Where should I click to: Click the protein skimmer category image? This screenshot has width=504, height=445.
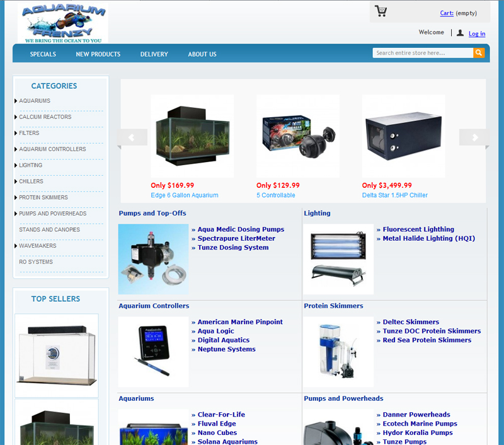click(x=338, y=352)
